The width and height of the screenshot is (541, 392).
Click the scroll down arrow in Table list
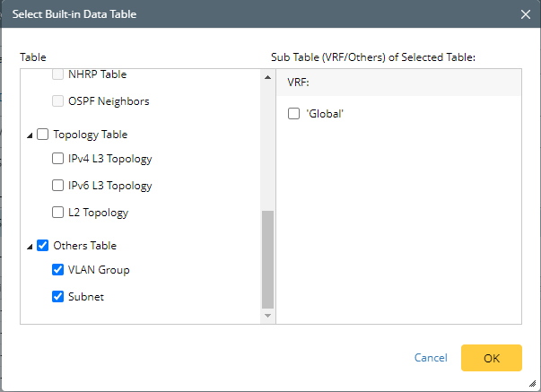(x=266, y=316)
